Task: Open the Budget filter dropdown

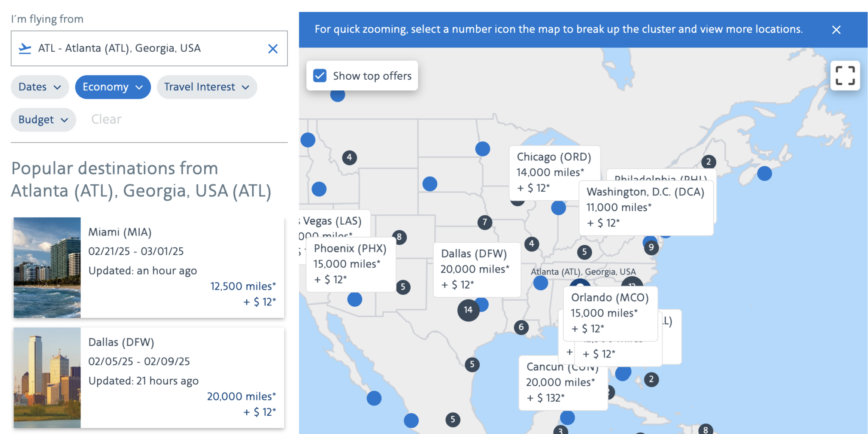Action: pos(42,120)
